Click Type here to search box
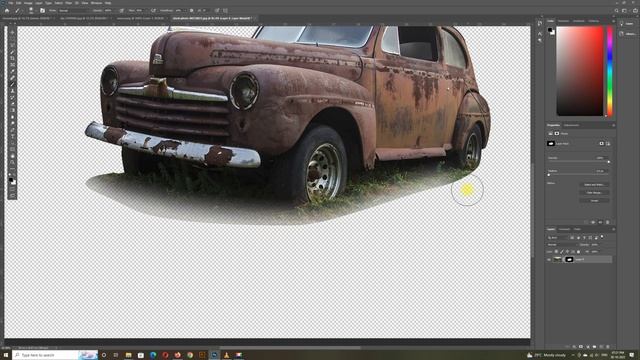This screenshot has height=360, width=640. pos(55,355)
